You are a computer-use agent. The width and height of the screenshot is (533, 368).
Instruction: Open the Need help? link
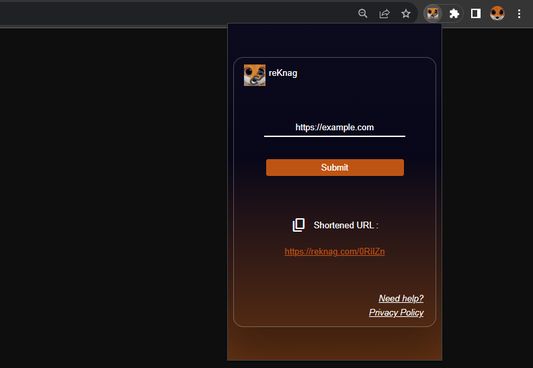[401, 298]
